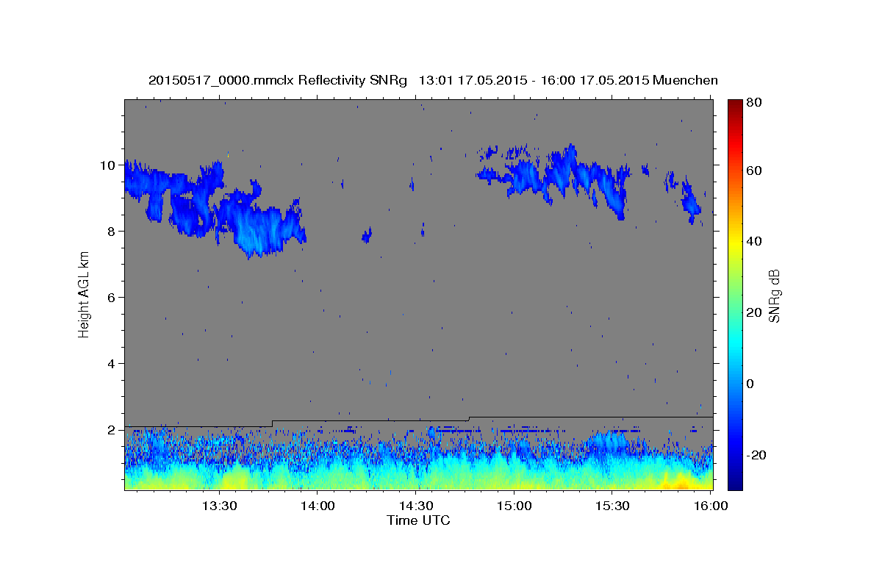Image resolution: width=882 pixels, height=588 pixels.
Task: Click the colorbar value -20
Action: point(757,455)
